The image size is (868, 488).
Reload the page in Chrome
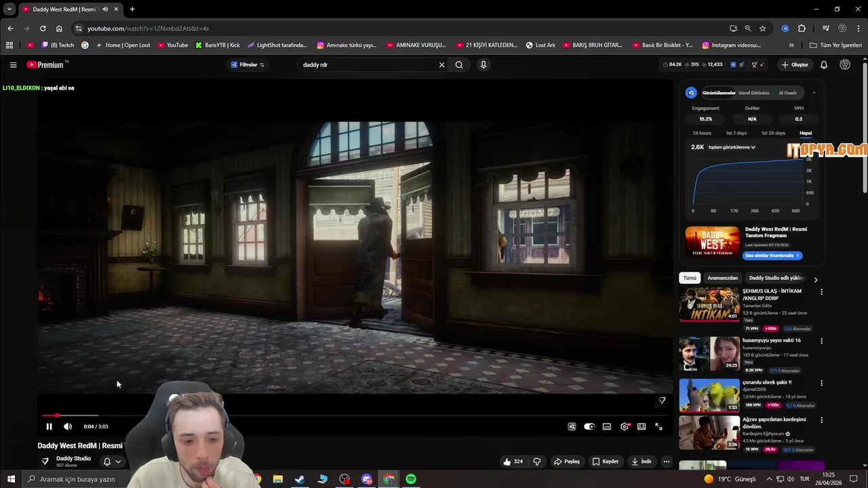click(x=43, y=28)
